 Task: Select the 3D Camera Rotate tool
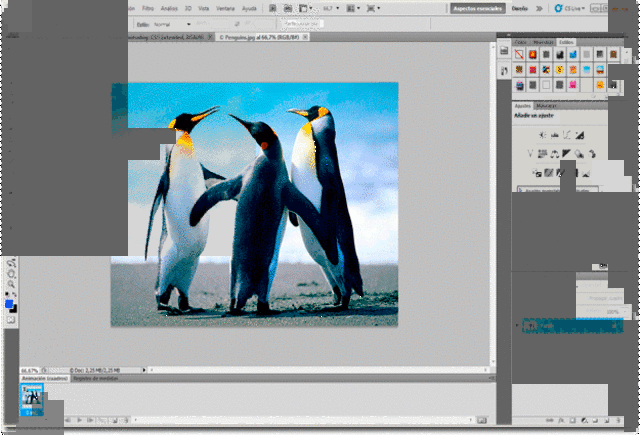pyautogui.click(x=11, y=274)
